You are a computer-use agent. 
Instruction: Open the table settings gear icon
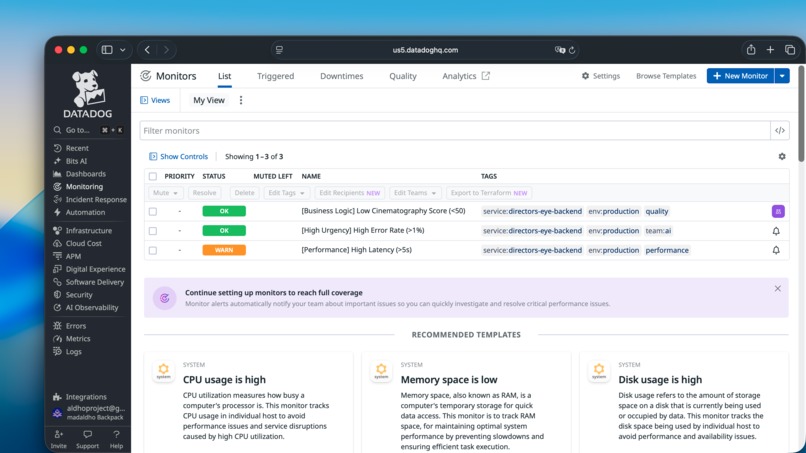tap(782, 156)
